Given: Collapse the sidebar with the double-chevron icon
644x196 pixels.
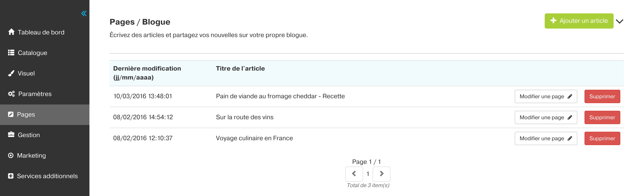Looking at the screenshot, I should [x=84, y=13].
